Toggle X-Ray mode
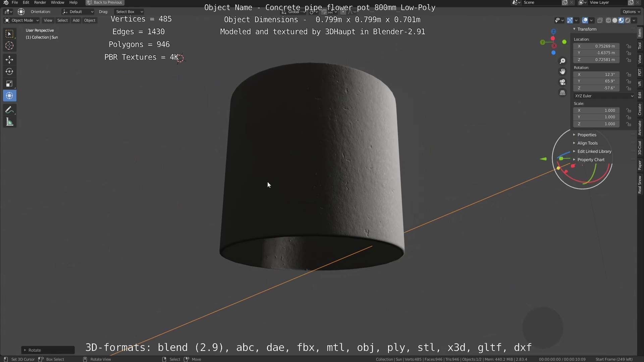 600,20
